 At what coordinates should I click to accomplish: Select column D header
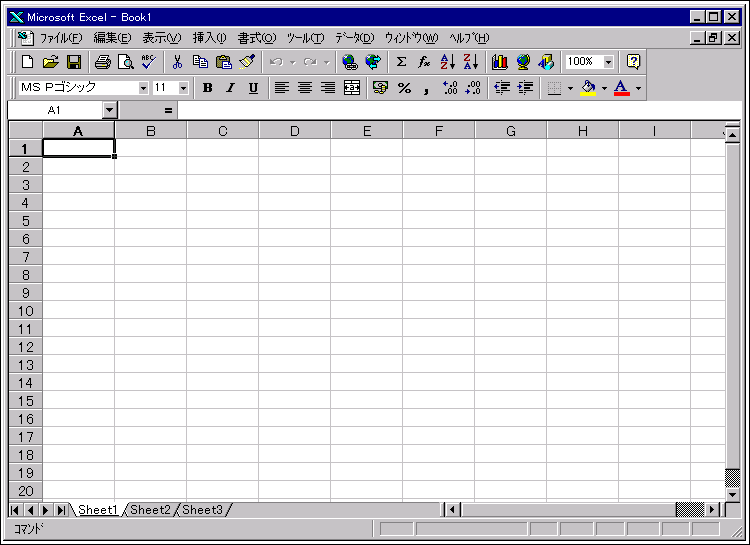click(x=295, y=131)
